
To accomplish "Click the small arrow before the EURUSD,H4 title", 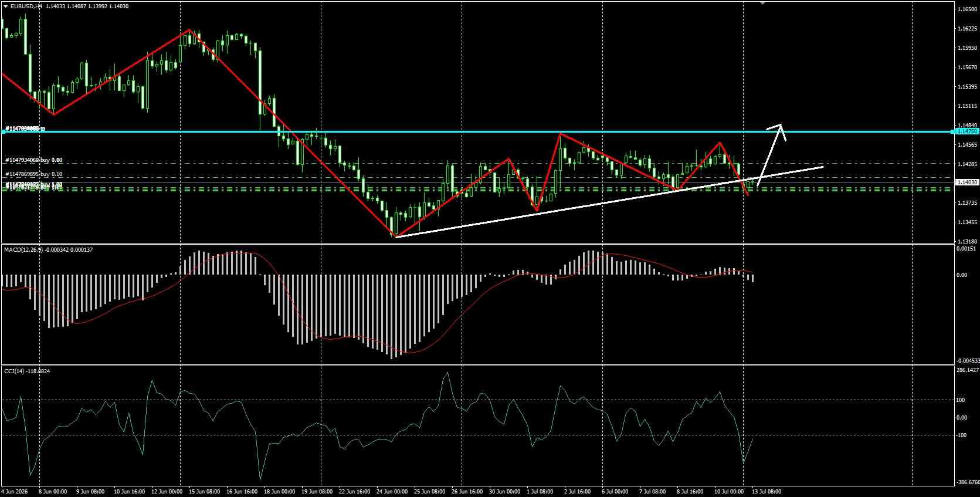I will (5, 6).
